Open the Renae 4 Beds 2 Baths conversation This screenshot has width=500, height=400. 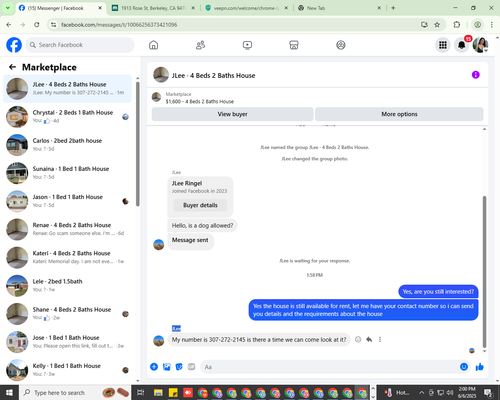pos(67,229)
